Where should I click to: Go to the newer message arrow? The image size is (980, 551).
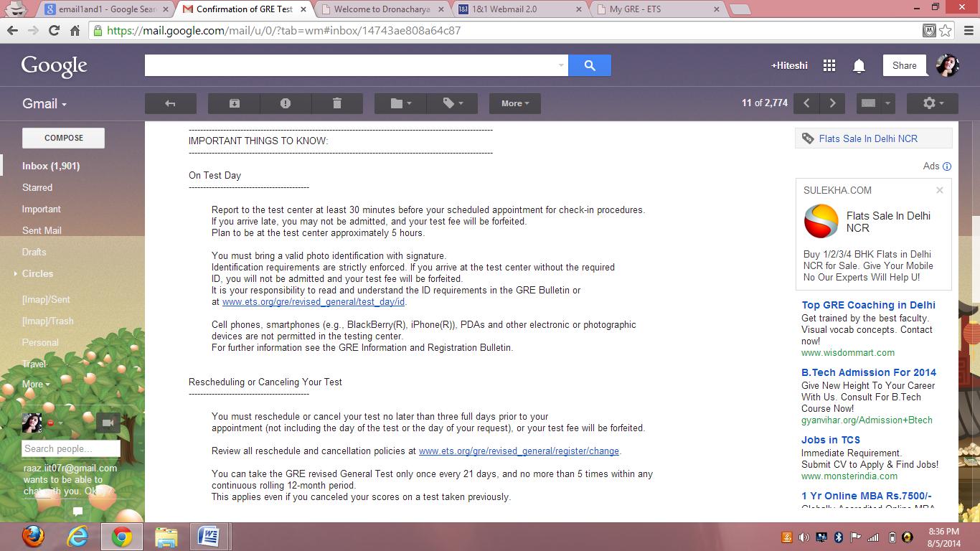(806, 103)
